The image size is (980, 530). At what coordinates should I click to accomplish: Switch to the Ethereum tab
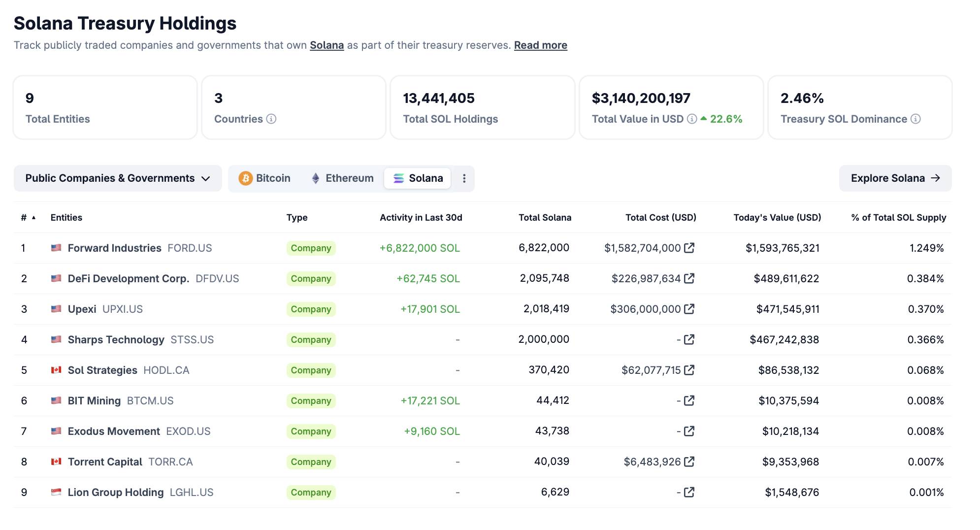(x=342, y=178)
